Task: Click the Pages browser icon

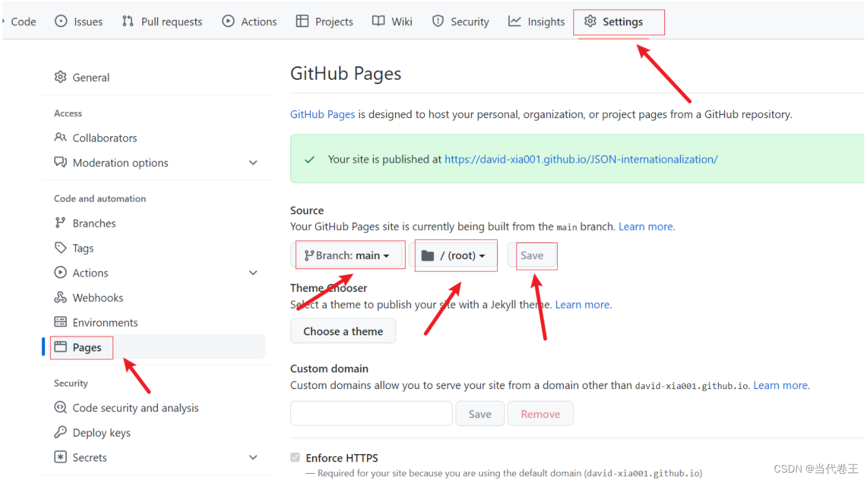Action: click(60, 347)
